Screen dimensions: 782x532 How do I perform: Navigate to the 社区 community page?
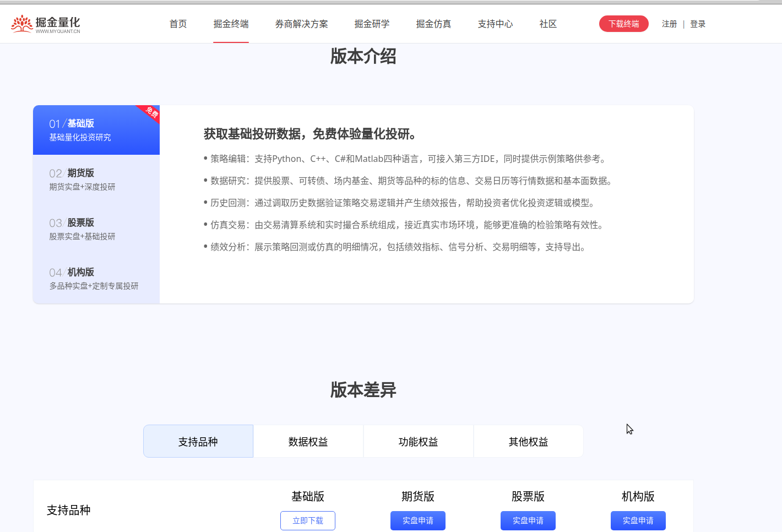pos(548,24)
